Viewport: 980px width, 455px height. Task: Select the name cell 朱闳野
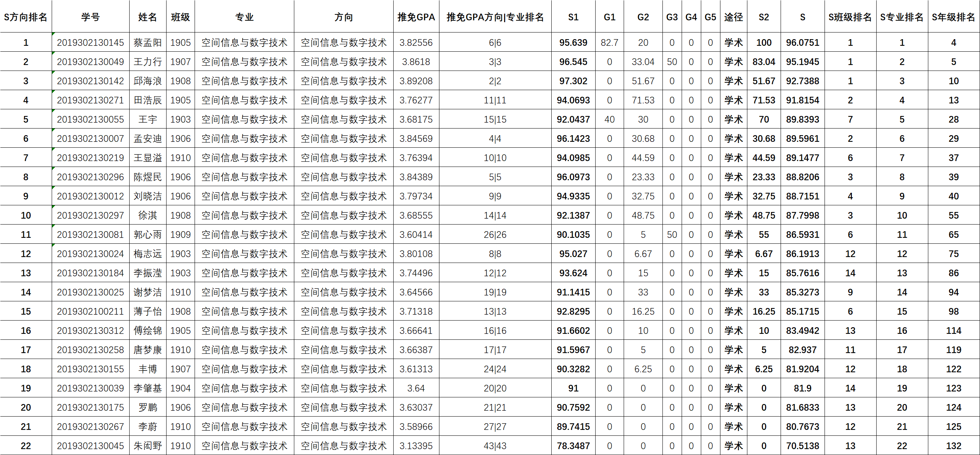tap(148, 446)
